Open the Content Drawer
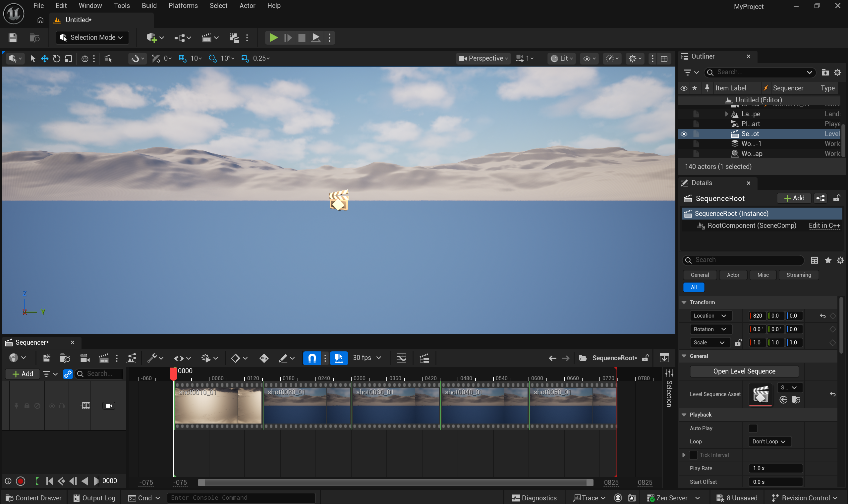This screenshot has width=848, height=504. [x=33, y=498]
